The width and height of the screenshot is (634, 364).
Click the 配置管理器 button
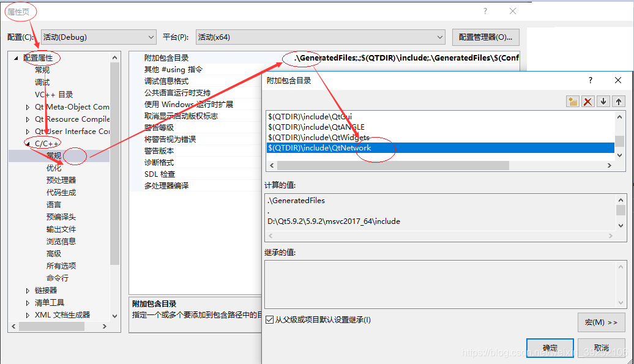(x=486, y=37)
